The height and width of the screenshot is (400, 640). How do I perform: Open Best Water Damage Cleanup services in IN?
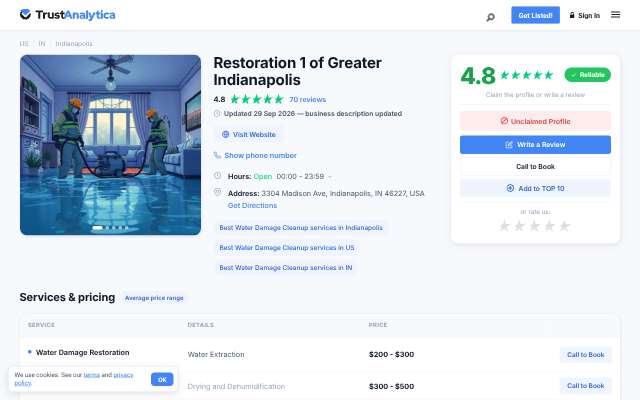coord(286,267)
